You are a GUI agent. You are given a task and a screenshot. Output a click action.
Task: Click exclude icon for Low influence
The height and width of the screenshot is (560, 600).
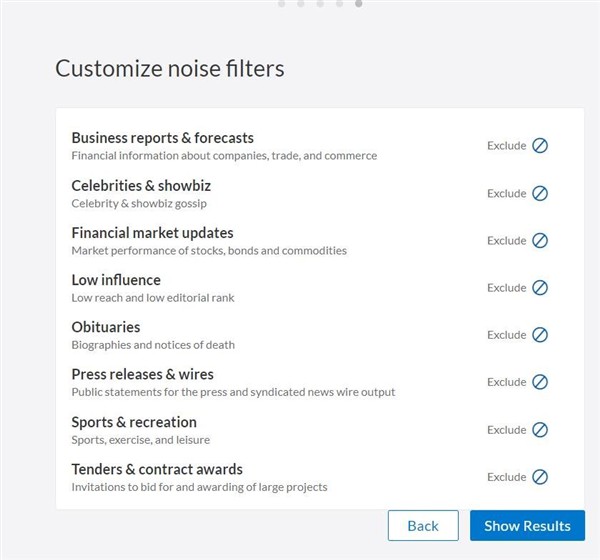click(540, 287)
